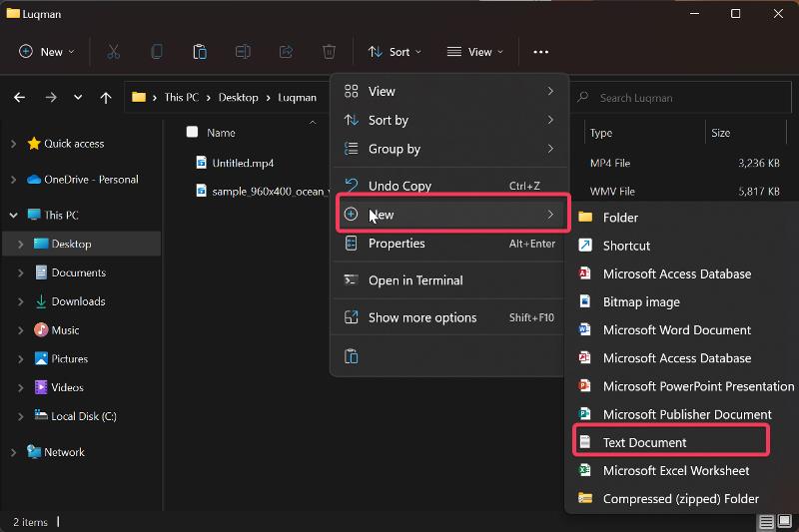Viewport: 799px width, 532px height.
Task: Toggle the select-all checkbox beside Name
Action: (x=192, y=132)
